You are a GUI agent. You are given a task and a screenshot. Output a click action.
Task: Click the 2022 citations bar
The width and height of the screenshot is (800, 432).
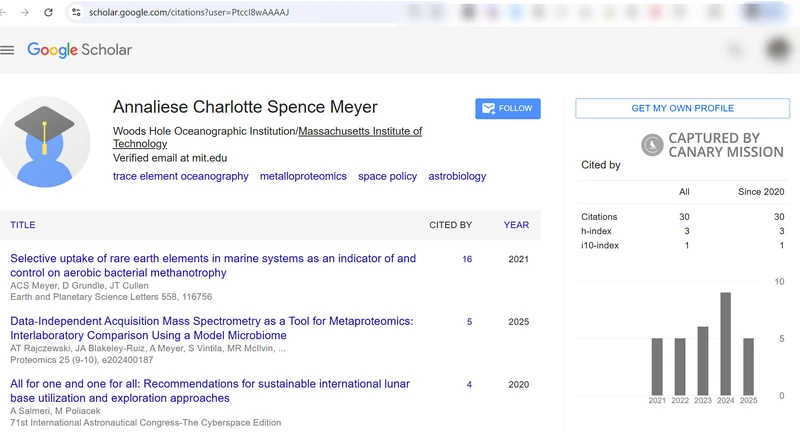680,367
